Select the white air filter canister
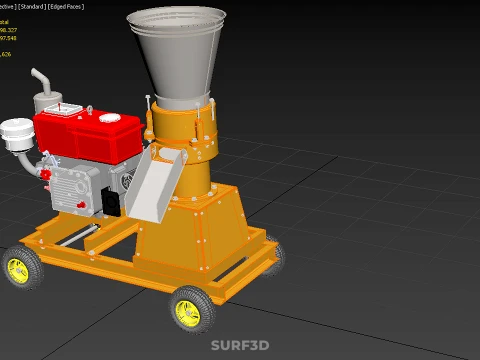The height and width of the screenshot is (360, 480). [17, 134]
